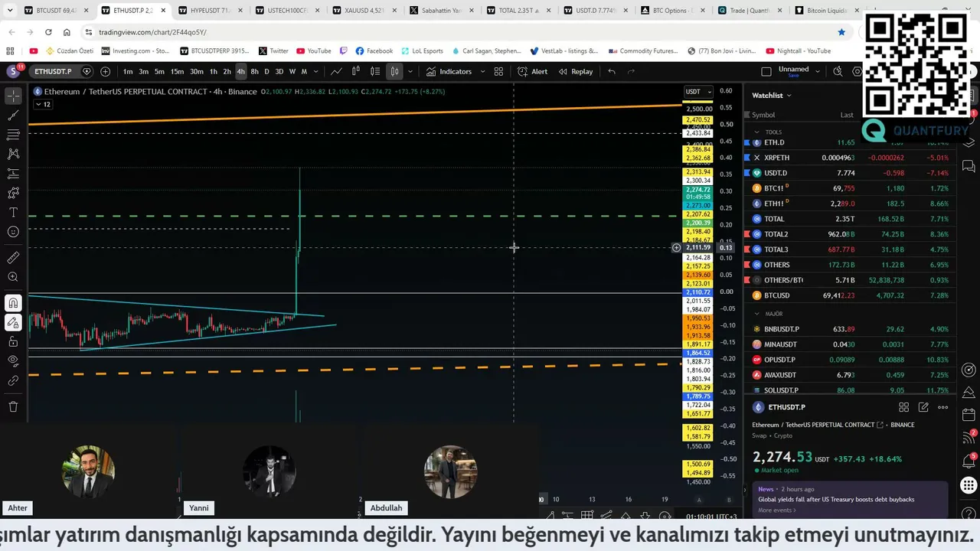The image size is (980, 551).
Task: Open the layout setup square icon
Action: (766, 71)
